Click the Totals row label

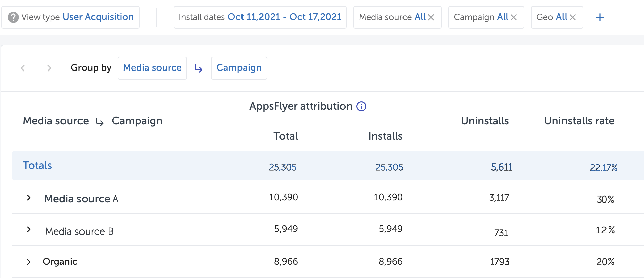pyautogui.click(x=37, y=165)
